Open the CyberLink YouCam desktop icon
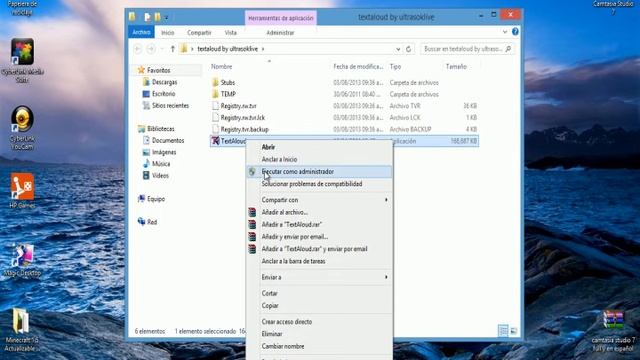640x360 pixels. pyautogui.click(x=22, y=120)
